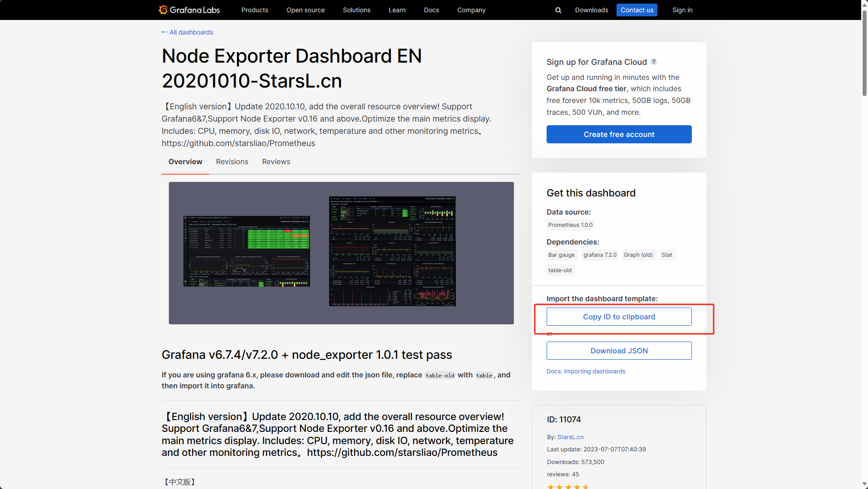The image size is (868, 489).
Task: Select the Overview tab
Action: click(185, 162)
